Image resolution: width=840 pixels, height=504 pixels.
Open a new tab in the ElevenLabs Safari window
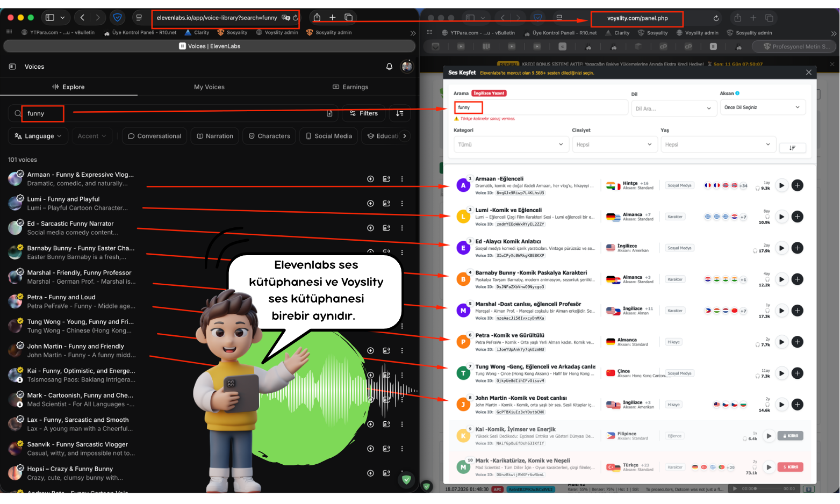click(x=333, y=18)
